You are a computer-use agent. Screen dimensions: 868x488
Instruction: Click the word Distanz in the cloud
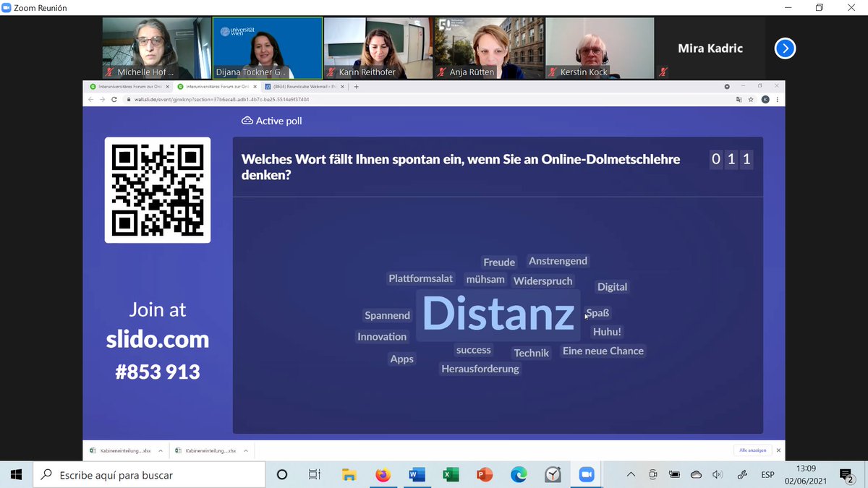(x=498, y=315)
